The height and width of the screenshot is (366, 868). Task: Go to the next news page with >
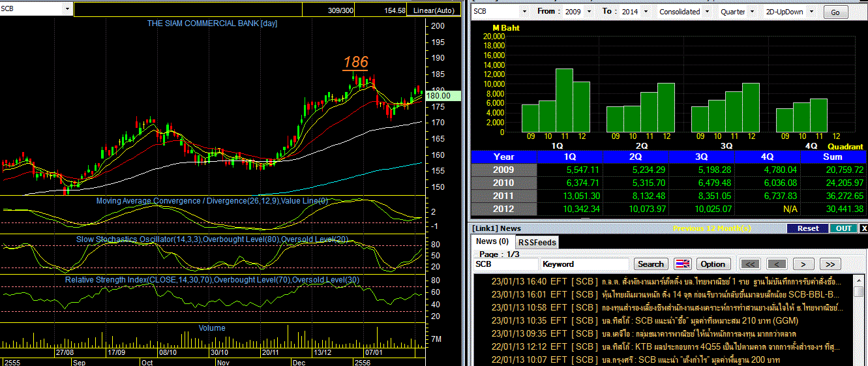[x=803, y=264]
